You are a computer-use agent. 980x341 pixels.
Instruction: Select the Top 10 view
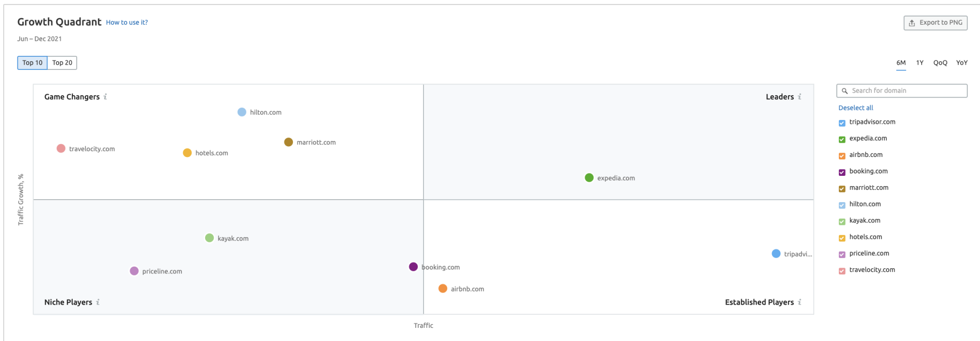(x=33, y=63)
